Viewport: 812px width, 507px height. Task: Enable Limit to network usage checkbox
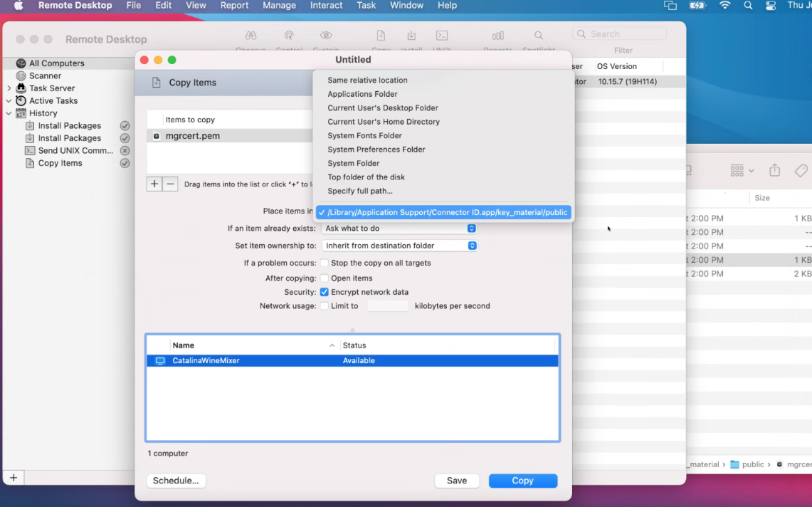tap(325, 306)
